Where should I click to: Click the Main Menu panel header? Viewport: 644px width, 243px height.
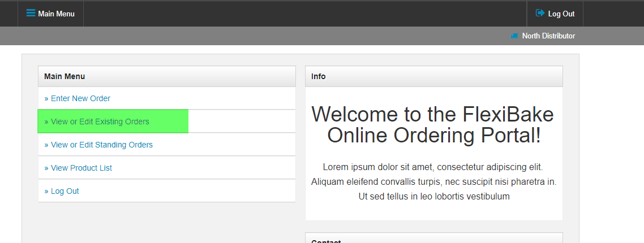tap(167, 76)
